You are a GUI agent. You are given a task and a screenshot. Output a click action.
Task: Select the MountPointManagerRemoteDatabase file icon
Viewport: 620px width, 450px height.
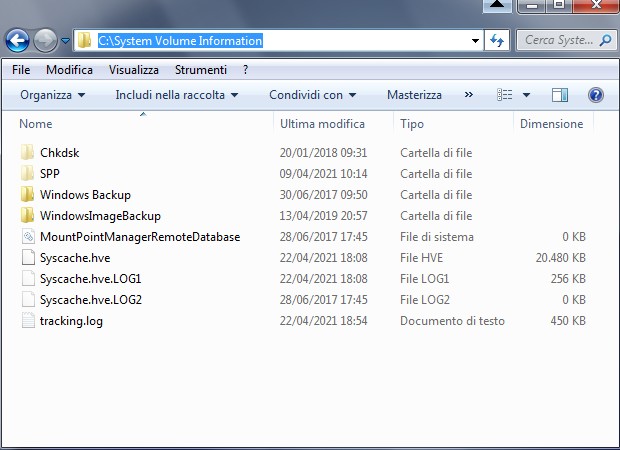[x=27, y=237]
